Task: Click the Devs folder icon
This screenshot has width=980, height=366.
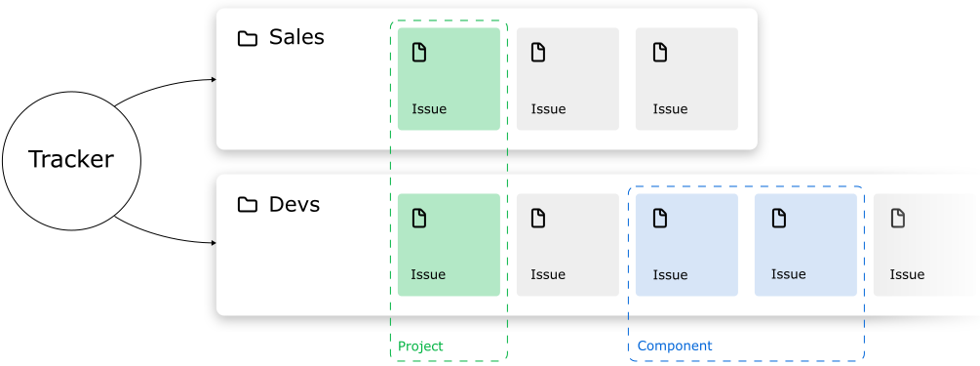Action: (x=248, y=205)
